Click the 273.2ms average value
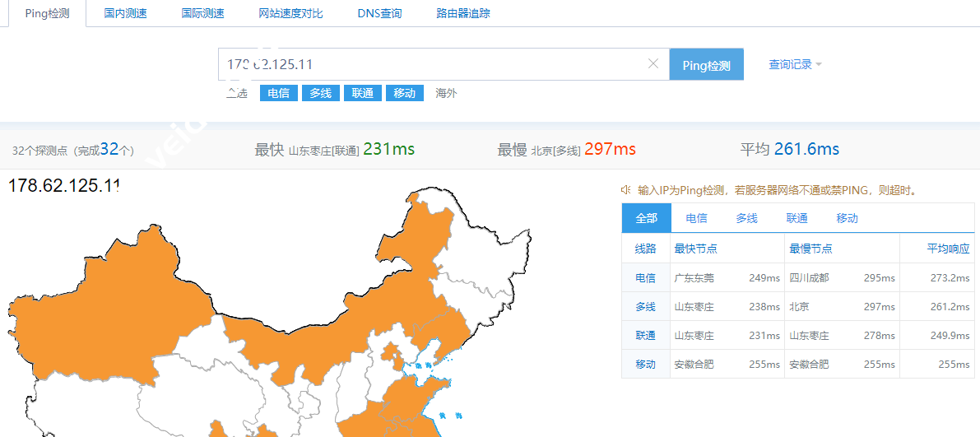 (x=950, y=277)
